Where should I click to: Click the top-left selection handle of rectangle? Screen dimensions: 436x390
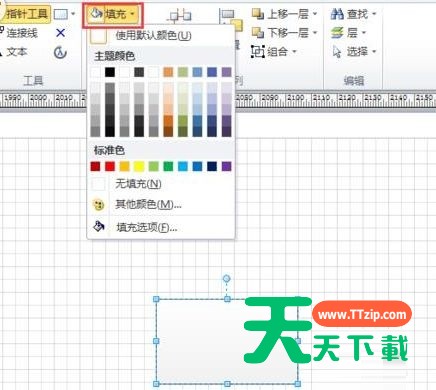[156, 299]
